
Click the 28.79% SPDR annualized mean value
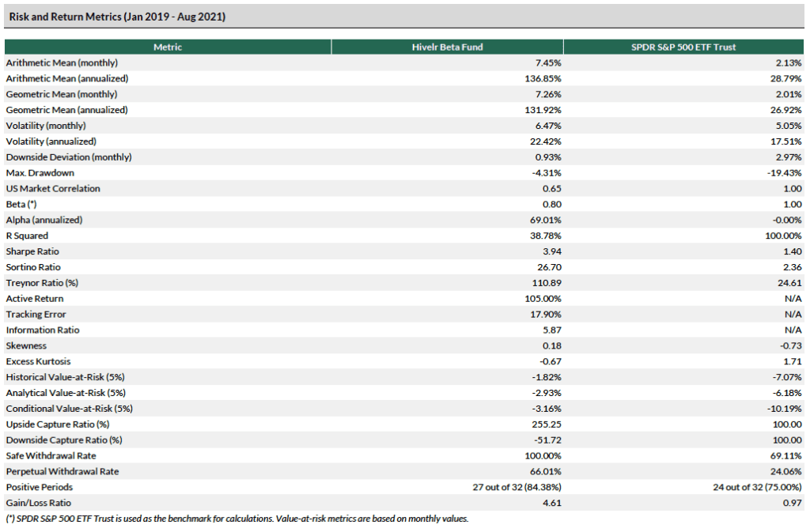point(786,78)
